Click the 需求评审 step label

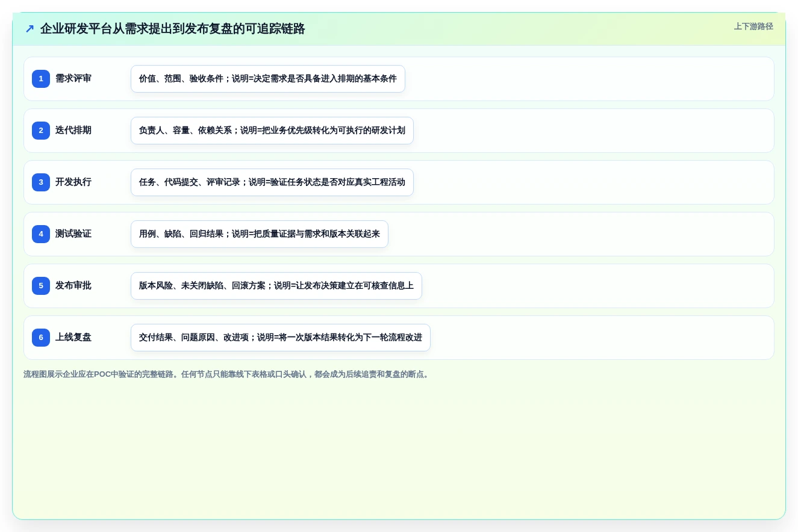tap(73, 79)
